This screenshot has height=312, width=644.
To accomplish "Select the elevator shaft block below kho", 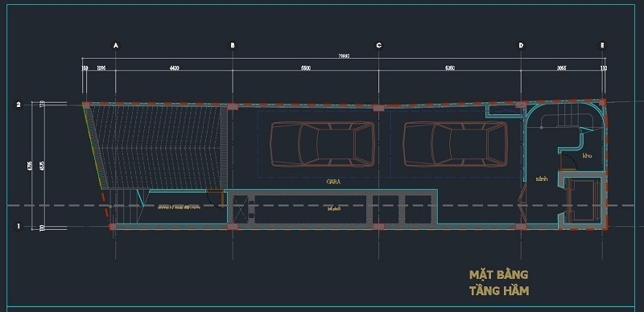I will (582, 200).
